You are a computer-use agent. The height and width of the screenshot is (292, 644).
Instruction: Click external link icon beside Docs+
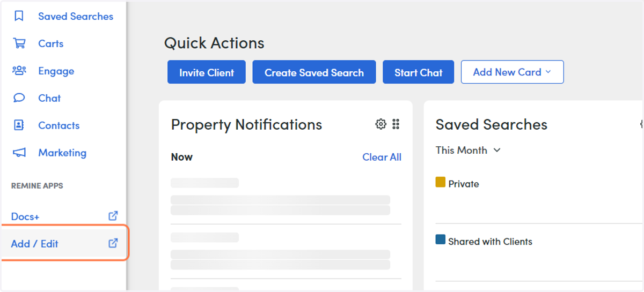coord(113,216)
